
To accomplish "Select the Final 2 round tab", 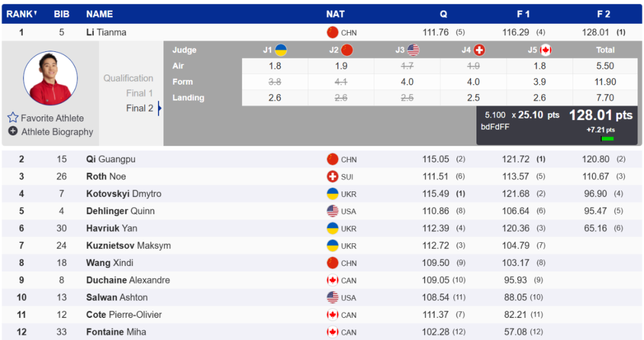I will (139, 108).
